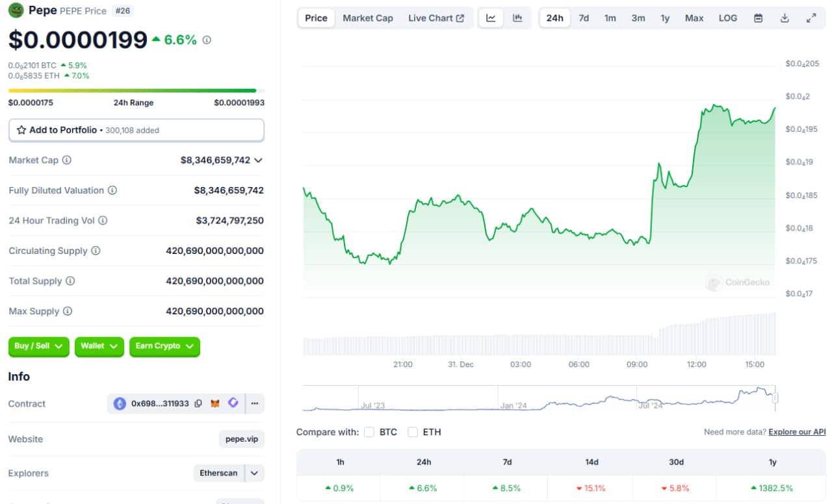Open more contract options ellipsis
Image resolution: width=832 pixels, height=504 pixels.
click(x=255, y=403)
